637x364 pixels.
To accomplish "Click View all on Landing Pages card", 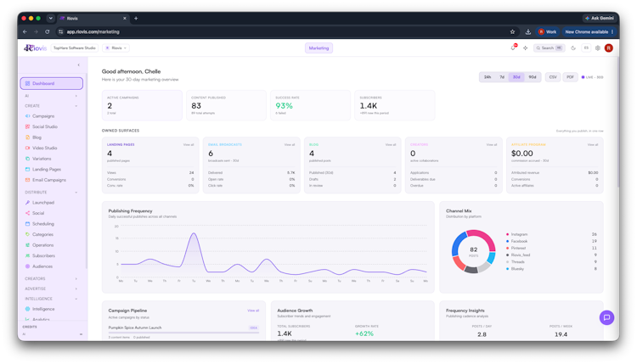I will tap(189, 144).
